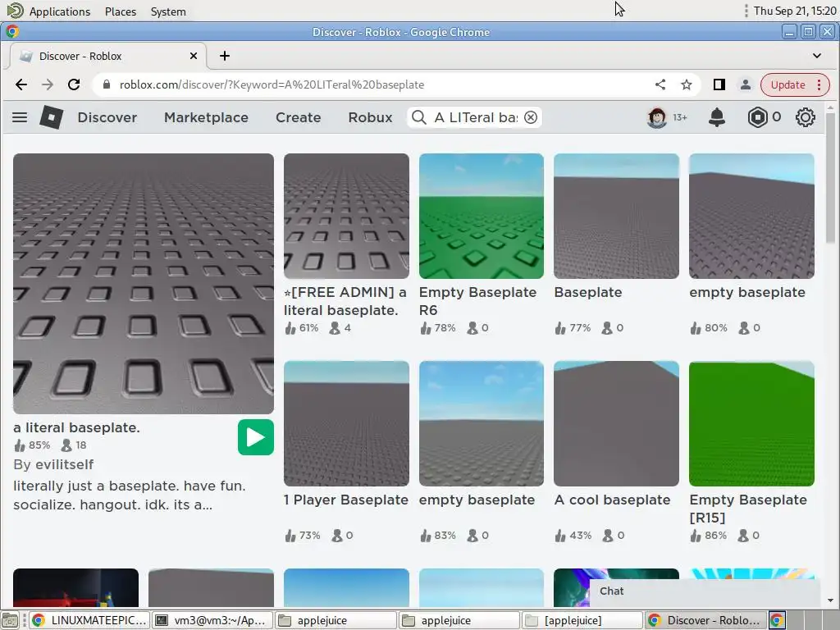Screen dimensions: 840x630
Task: Clear the Roblox search field
Action: point(531,117)
